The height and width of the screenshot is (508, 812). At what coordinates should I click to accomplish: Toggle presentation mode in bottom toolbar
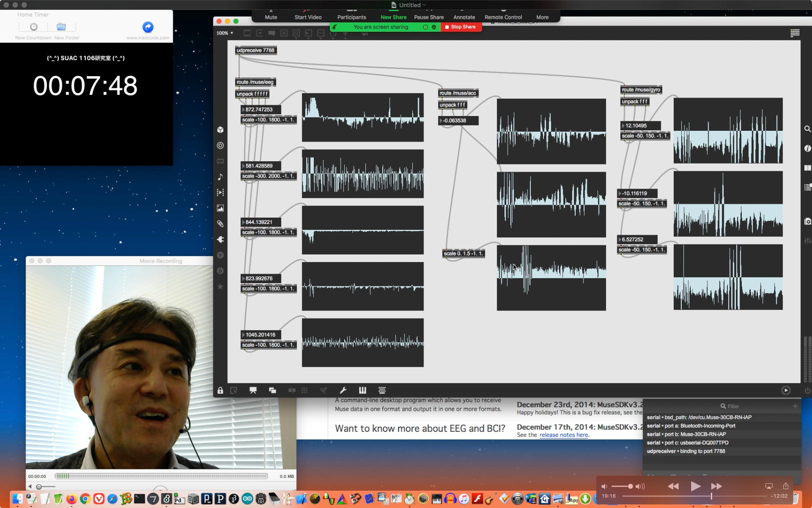pos(253,390)
